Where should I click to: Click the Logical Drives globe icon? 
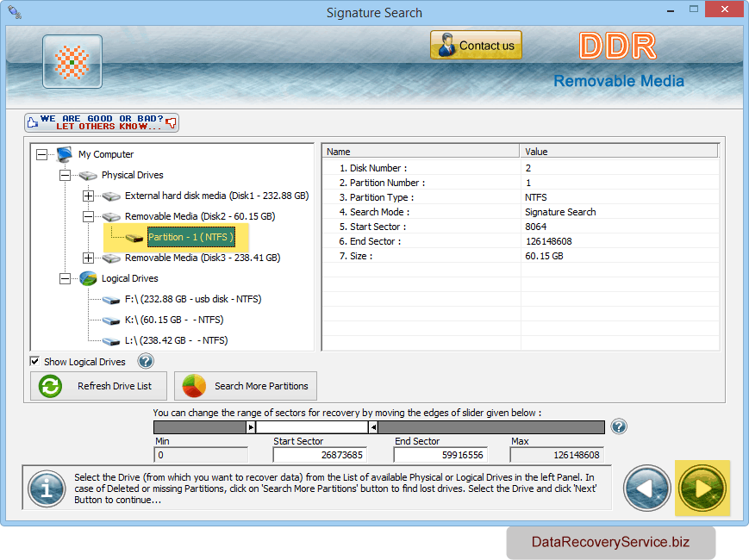coord(88,278)
